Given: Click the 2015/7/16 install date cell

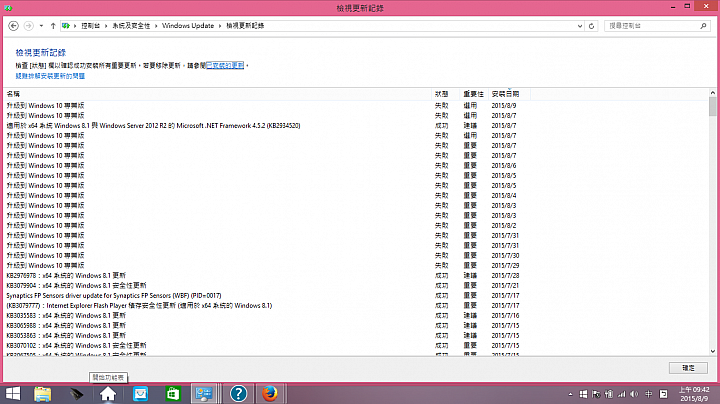Looking at the screenshot, I should click(505, 315).
